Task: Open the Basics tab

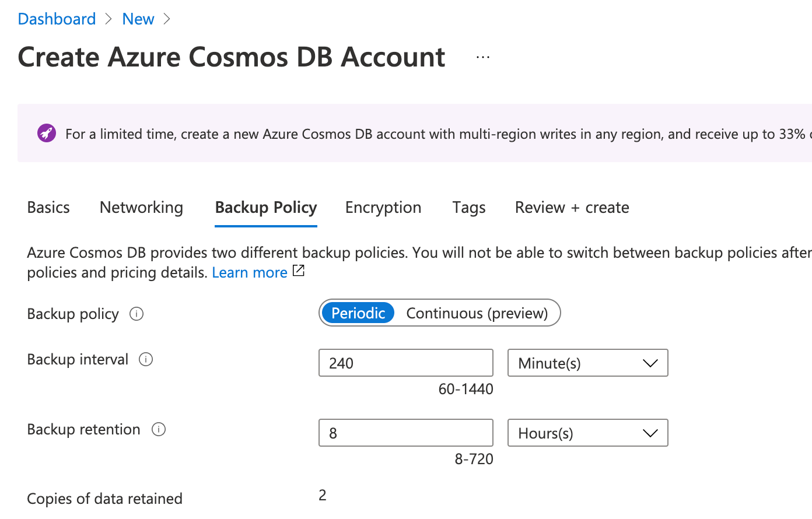Action: pyautogui.click(x=48, y=208)
